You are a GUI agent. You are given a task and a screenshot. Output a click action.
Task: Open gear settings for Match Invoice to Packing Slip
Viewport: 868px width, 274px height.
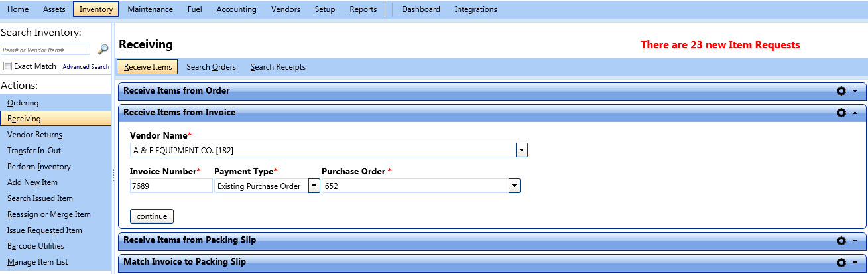(841, 263)
